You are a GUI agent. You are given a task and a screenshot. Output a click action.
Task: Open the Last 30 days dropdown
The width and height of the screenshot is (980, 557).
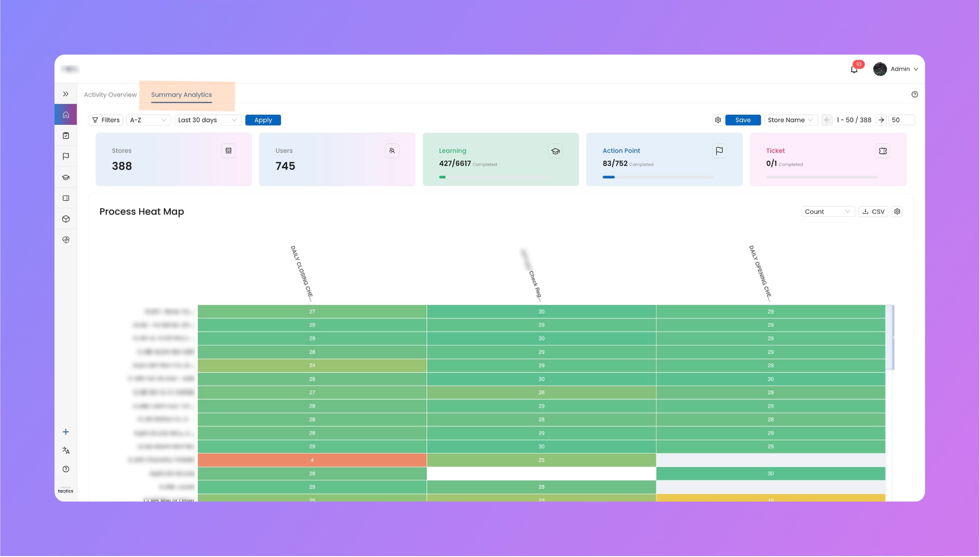pyautogui.click(x=207, y=120)
